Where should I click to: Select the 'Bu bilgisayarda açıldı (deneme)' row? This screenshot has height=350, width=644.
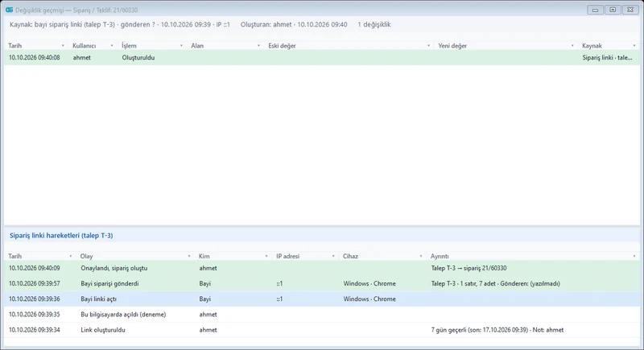[322, 315]
